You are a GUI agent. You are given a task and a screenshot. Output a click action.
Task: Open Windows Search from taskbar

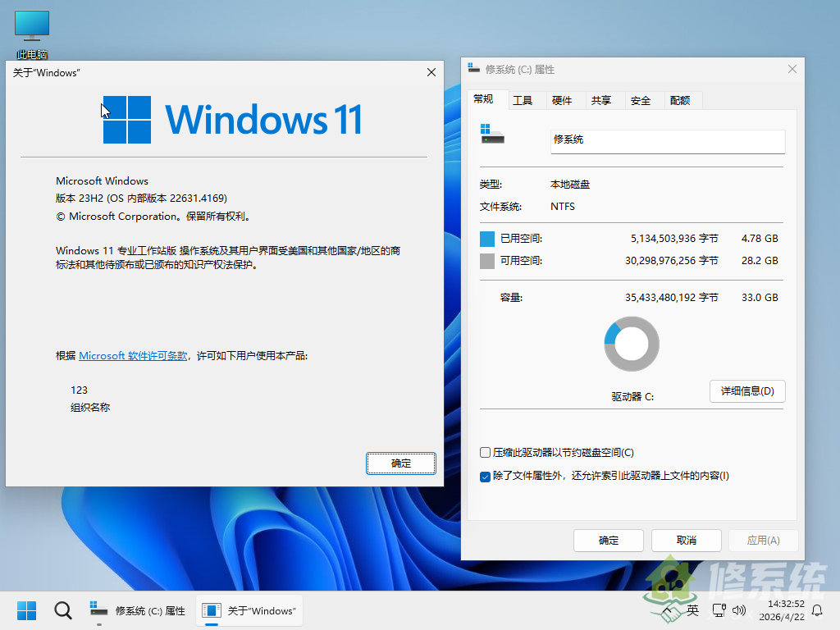[62, 610]
